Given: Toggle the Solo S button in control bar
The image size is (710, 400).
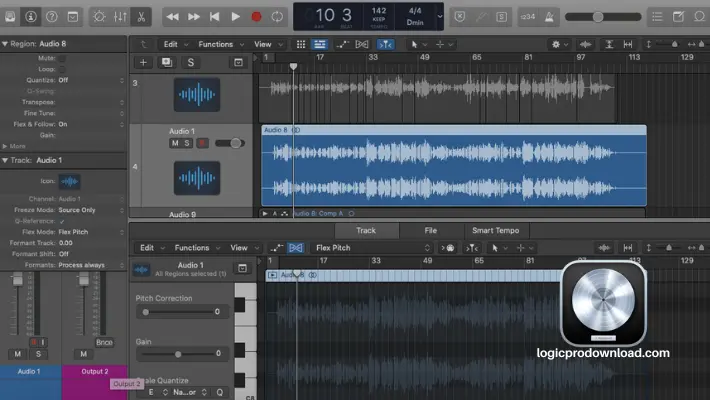Looking at the screenshot, I should (501, 17).
